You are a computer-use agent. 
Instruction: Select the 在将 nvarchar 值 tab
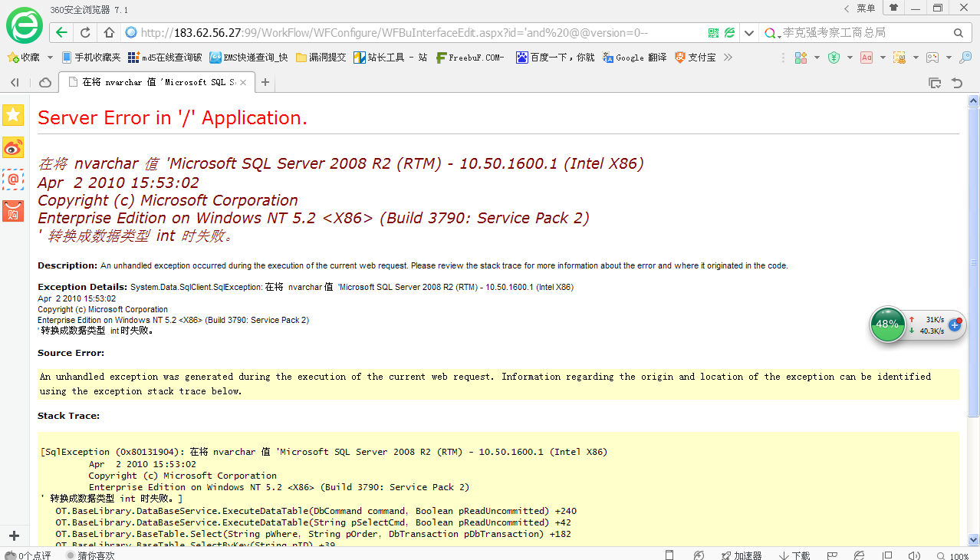156,82
